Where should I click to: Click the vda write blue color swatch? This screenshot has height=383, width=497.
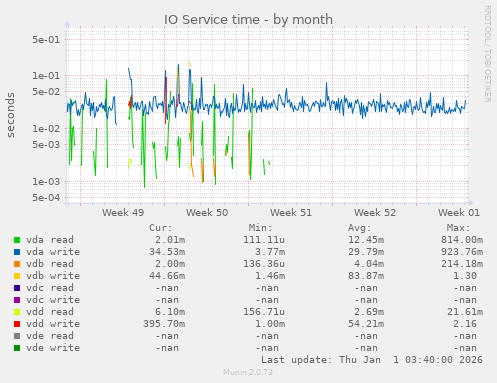[x=17, y=252]
